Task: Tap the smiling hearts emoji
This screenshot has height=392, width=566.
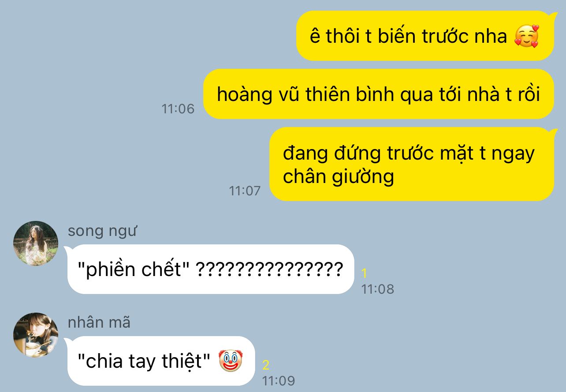Action: (x=527, y=36)
